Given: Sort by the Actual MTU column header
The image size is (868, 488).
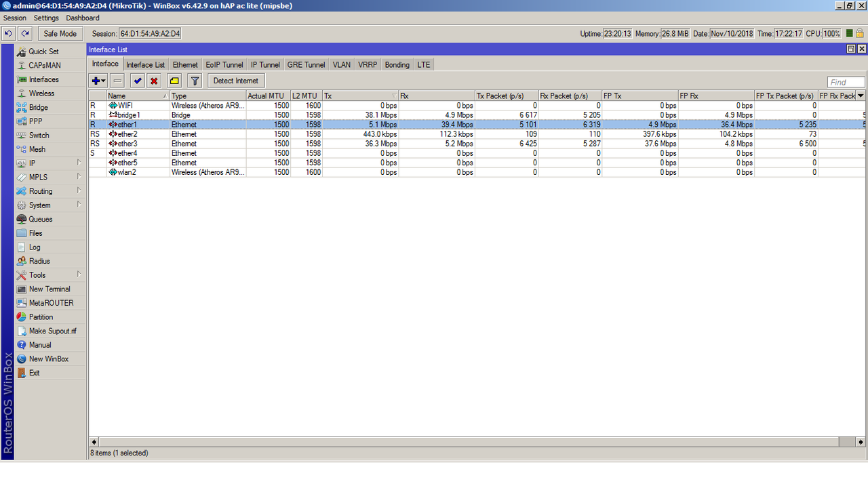Looking at the screenshot, I should 268,96.
